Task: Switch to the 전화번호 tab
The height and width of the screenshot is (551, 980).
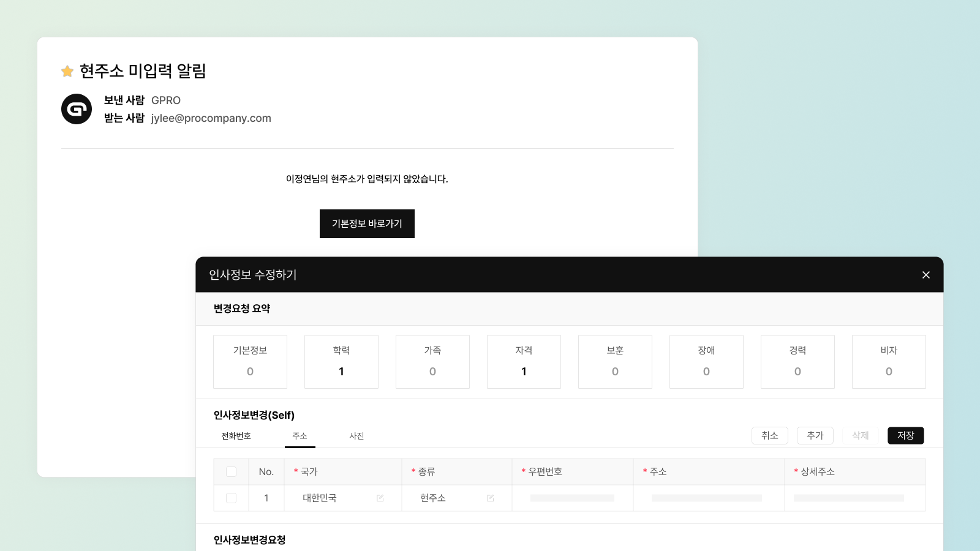Action: 236,436
